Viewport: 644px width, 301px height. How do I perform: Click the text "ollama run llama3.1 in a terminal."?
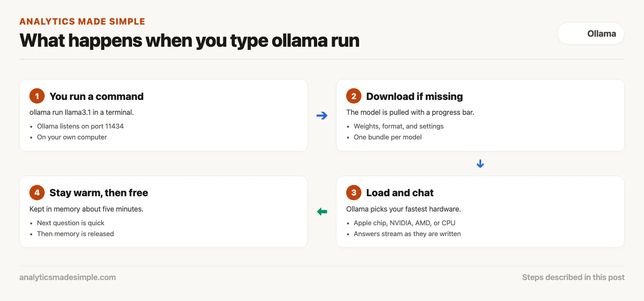point(81,112)
